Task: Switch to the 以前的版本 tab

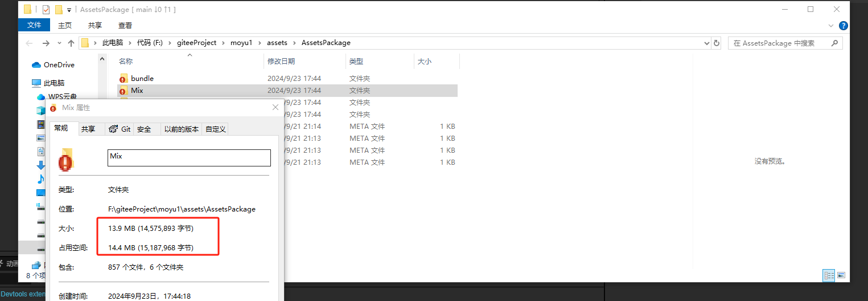Action: [x=182, y=129]
